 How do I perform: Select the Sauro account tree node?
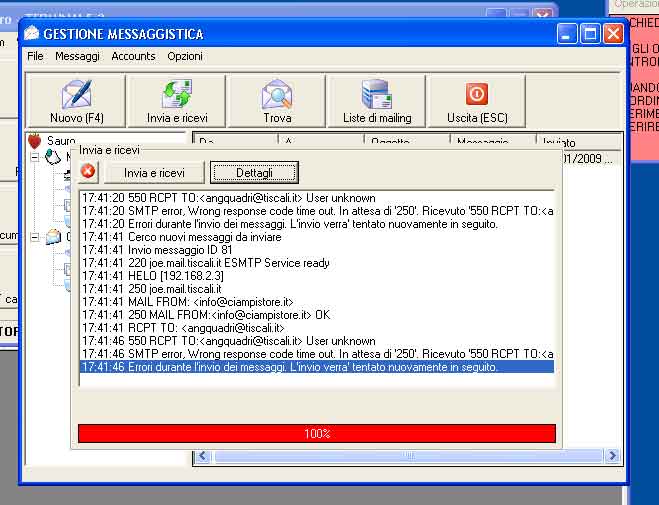(61, 140)
